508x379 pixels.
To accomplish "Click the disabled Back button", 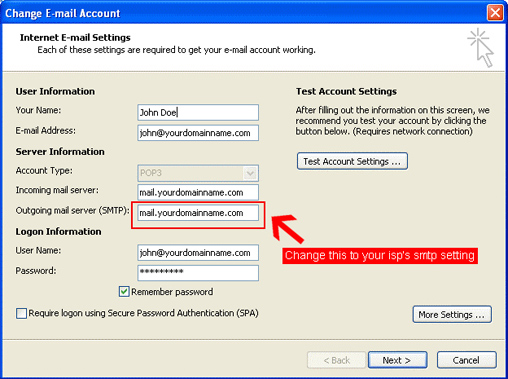I will click(336, 360).
